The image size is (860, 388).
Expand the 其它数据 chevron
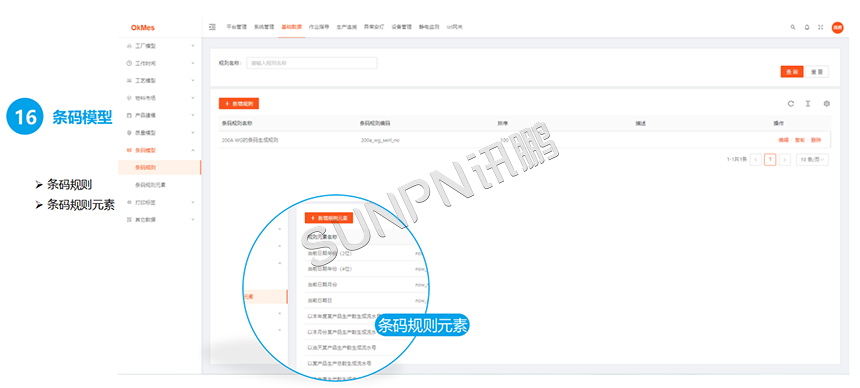[193, 220]
